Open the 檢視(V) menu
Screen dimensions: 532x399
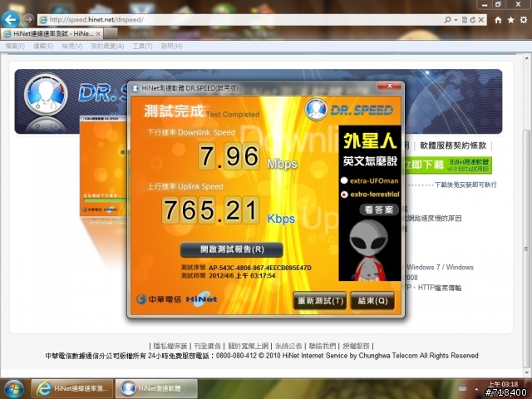72,47
